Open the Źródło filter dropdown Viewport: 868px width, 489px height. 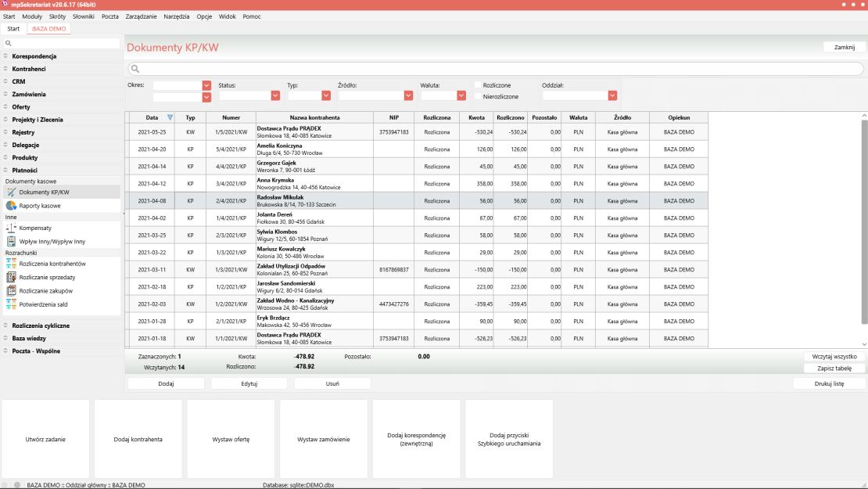pos(408,95)
